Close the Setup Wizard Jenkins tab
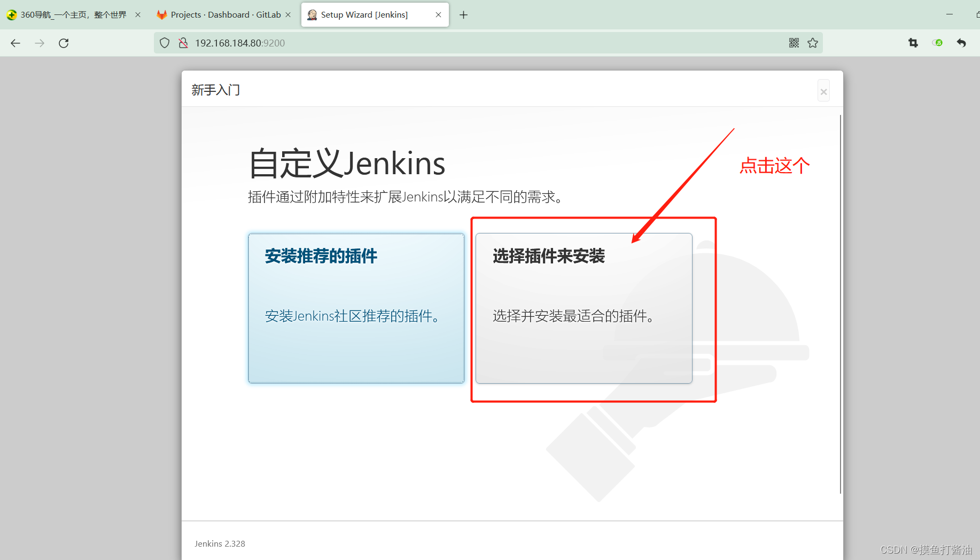 tap(438, 15)
